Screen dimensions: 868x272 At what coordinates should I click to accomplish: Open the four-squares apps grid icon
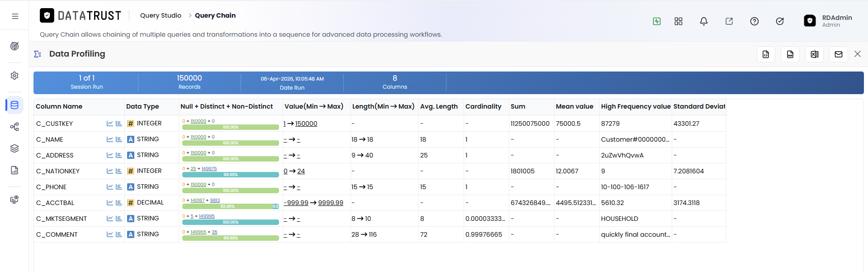coord(678,21)
